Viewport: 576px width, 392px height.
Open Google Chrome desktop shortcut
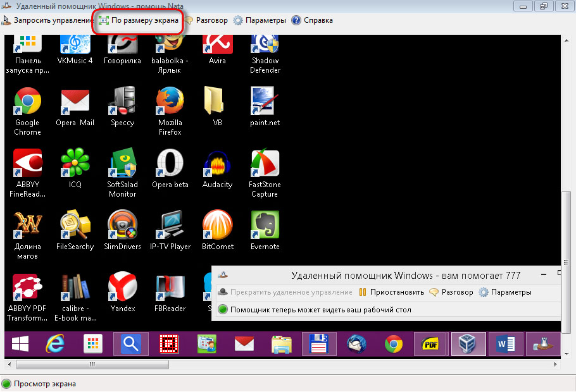28,111
